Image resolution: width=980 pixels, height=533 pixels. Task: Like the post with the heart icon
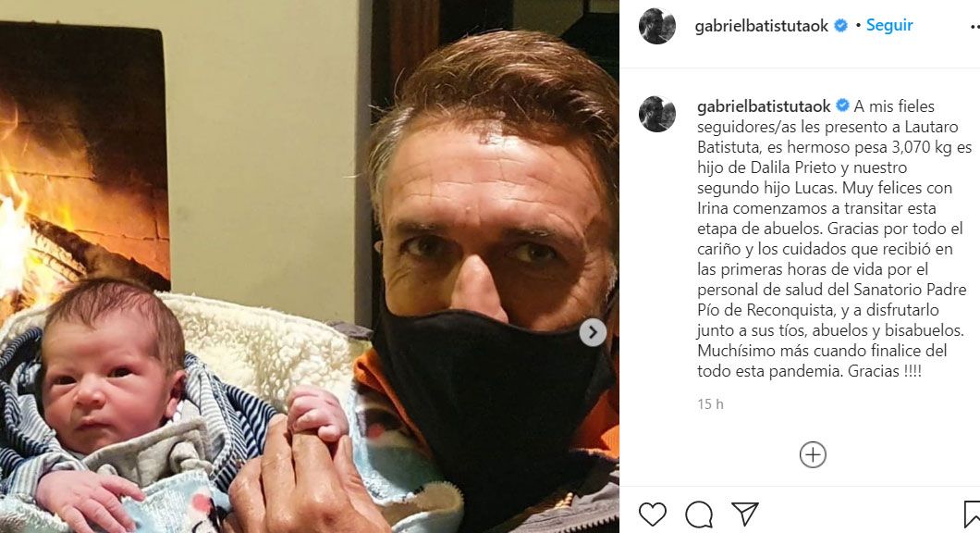click(x=653, y=514)
